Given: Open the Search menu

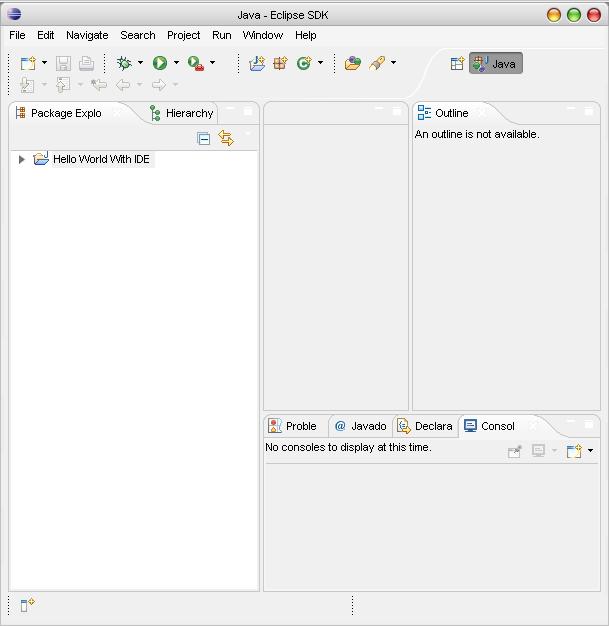Looking at the screenshot, I should [x=138, y=35].
